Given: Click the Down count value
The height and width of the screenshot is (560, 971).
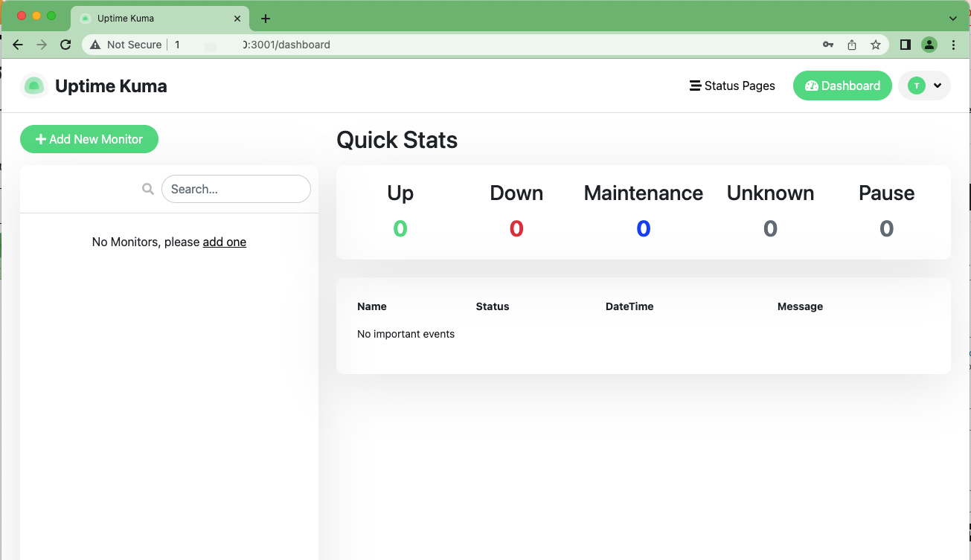Looking at the screenshot, I should coord(516,228).
